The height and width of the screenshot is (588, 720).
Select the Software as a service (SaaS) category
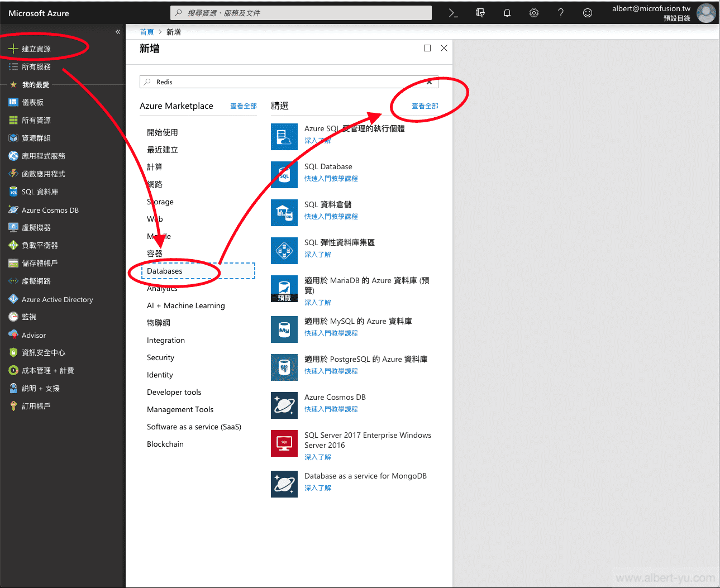(194, 427)
